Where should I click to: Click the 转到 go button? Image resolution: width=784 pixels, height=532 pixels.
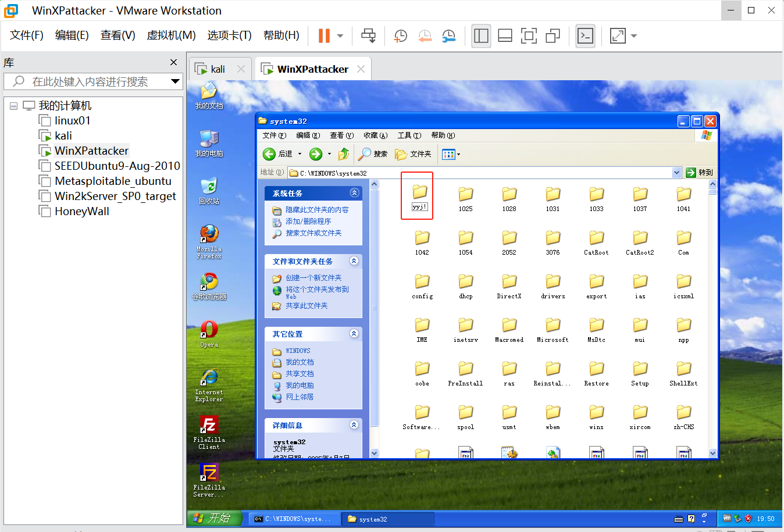[x=699, y=173]
